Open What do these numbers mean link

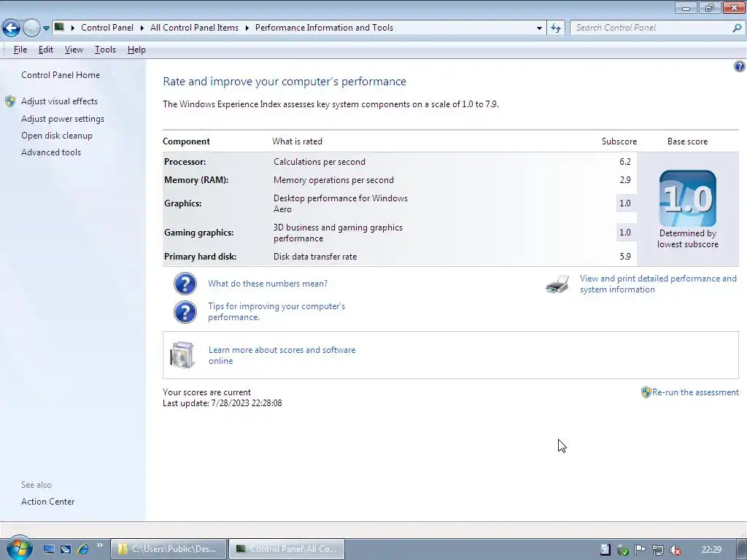268,284
